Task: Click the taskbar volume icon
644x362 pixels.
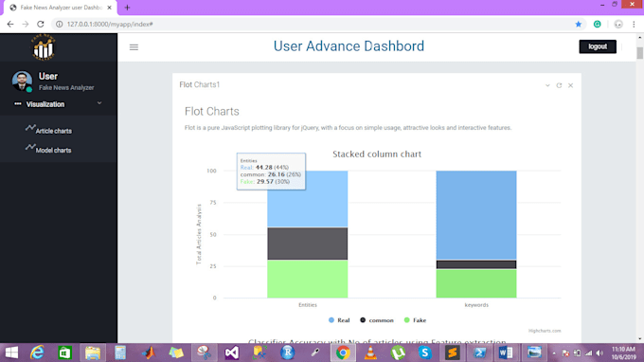Action: pyautogui.click(x=599, y=353)
